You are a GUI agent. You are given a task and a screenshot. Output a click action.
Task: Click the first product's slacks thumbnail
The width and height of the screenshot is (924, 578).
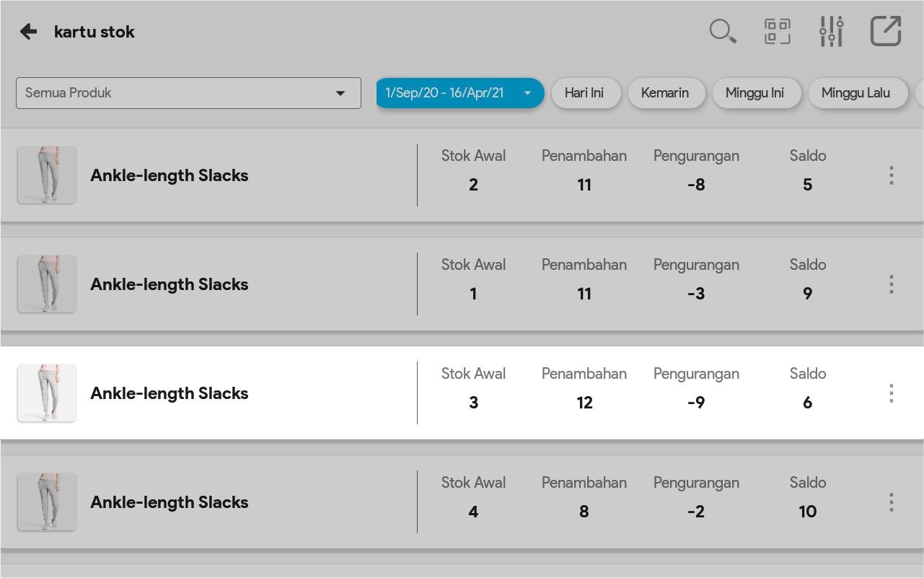point(47,175)
